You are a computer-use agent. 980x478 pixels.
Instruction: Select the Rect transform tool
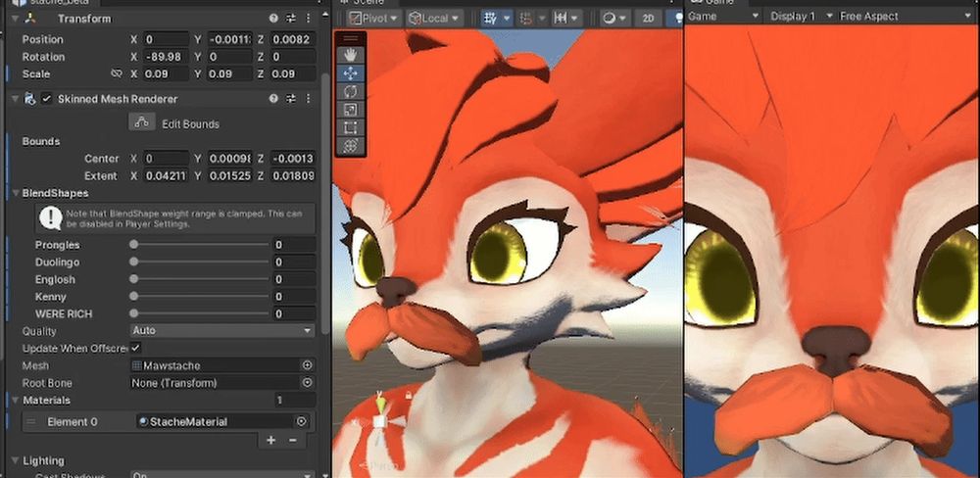(x=350, y=128)
